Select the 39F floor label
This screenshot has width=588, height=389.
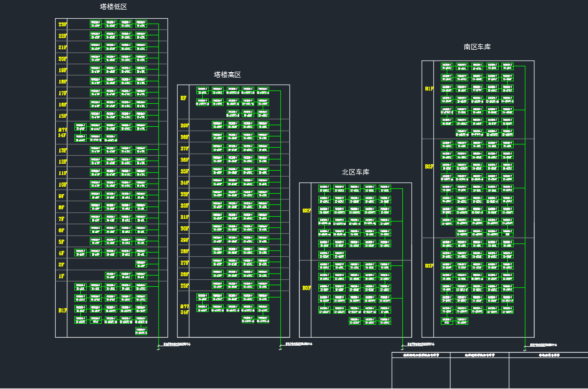click(x=185, y=126)
